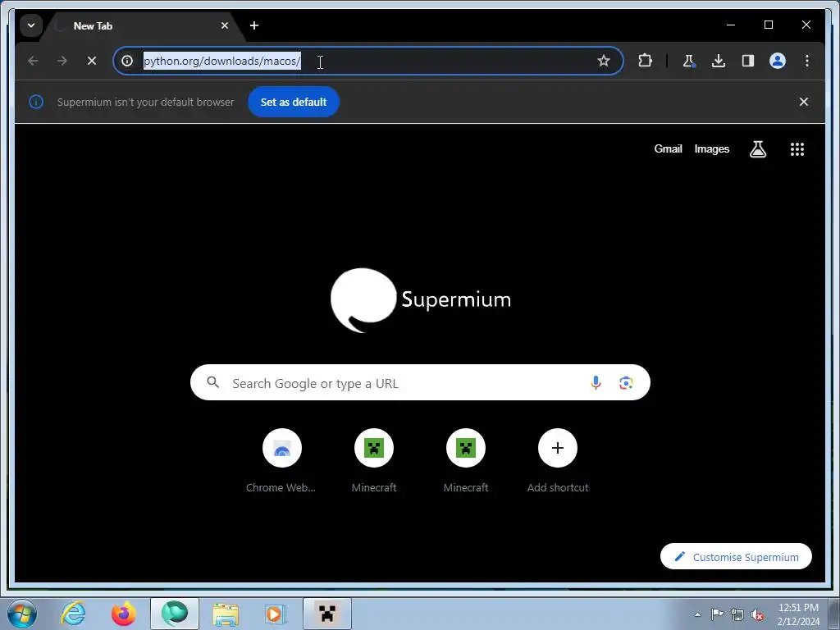840x630 pixels.
Task: Dismiss the default browser infobar
Action: coord(804,102)
